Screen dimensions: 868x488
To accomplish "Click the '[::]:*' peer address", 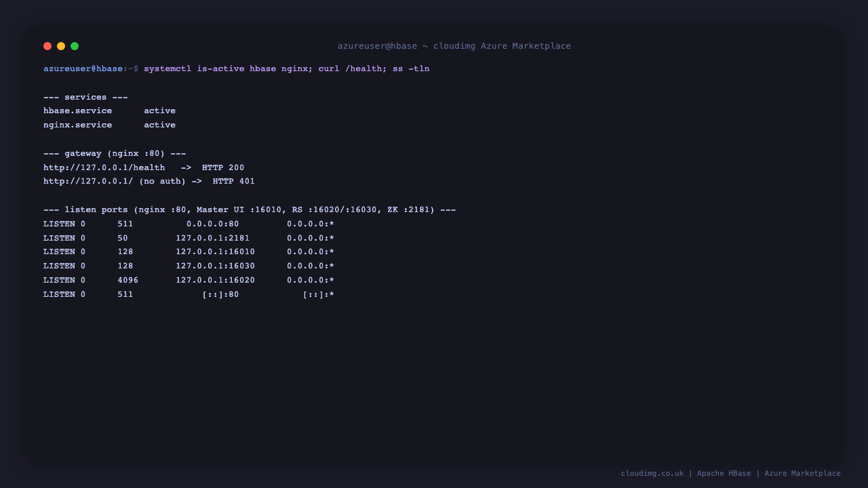I will (319, 295).
